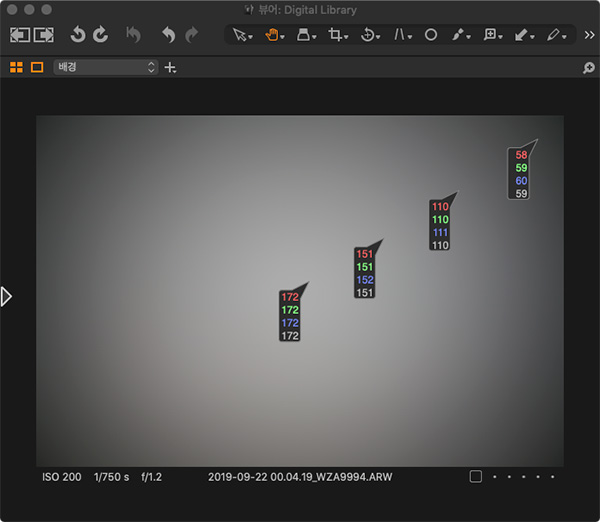Click the export images icon
The image size is (600, 522).
point(43,35)
